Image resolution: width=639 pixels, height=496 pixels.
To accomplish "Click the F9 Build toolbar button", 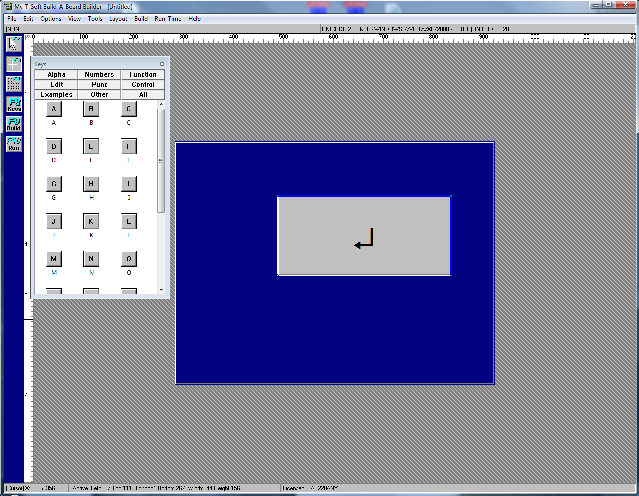I will tap(14, 124).
